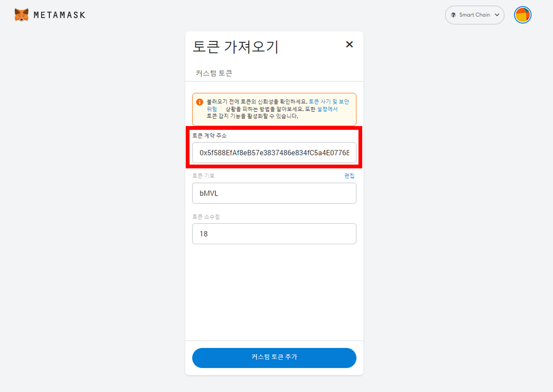Click the orange info warning icon

200,102
